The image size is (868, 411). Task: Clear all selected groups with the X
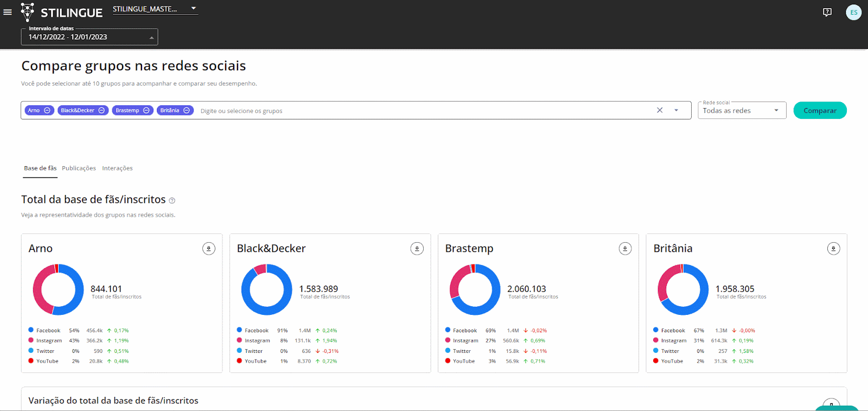[x=660, y=110]
